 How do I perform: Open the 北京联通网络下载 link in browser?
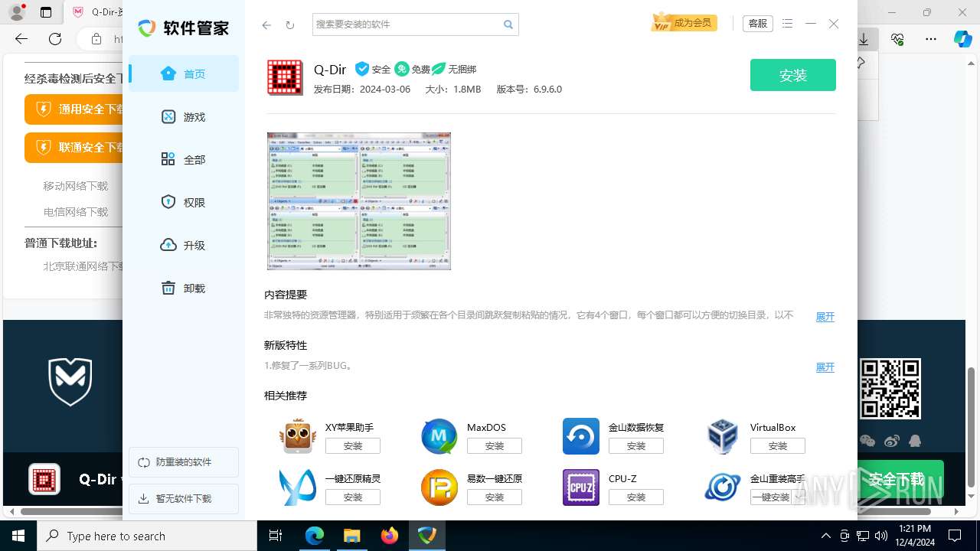coord(83,267)
